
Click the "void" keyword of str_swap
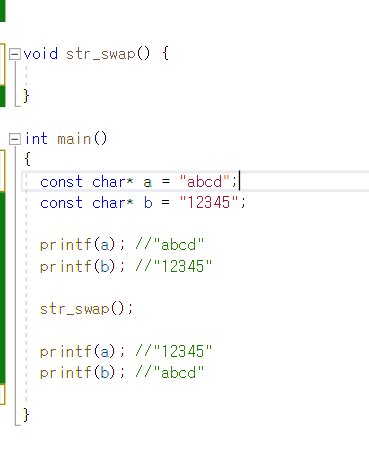(41, 54)
